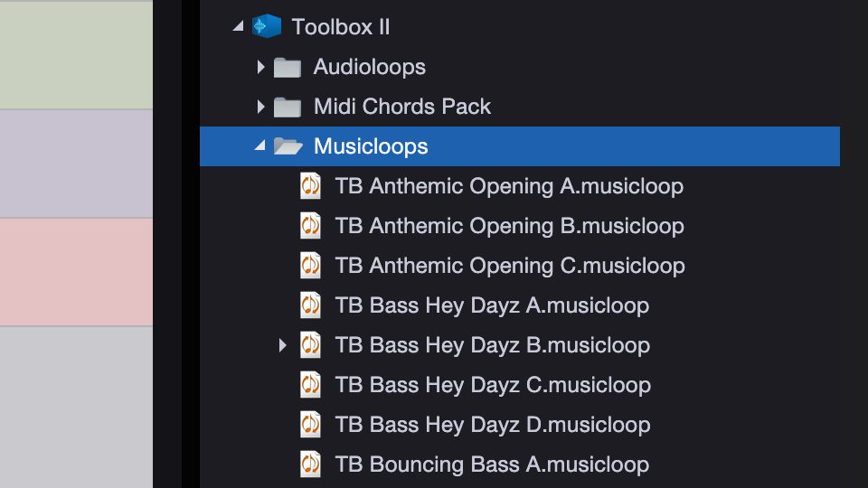Click the lavender track color area

click(76, 164)
